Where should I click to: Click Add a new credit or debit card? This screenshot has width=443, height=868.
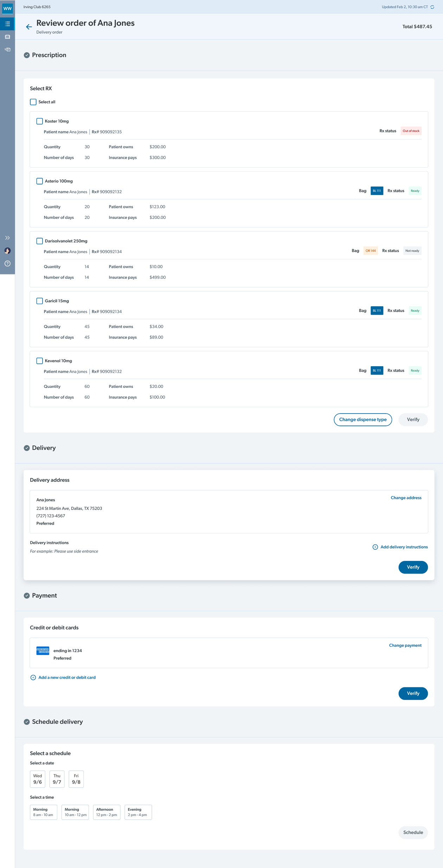67,678
